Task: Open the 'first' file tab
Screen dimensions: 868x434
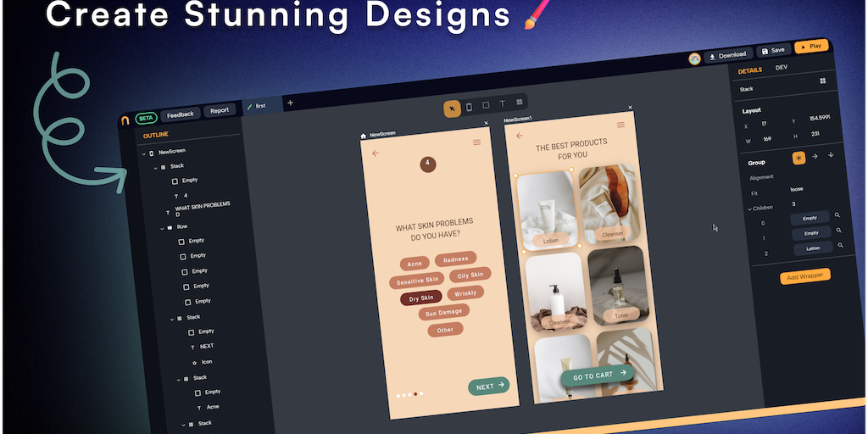Action: 260,106
